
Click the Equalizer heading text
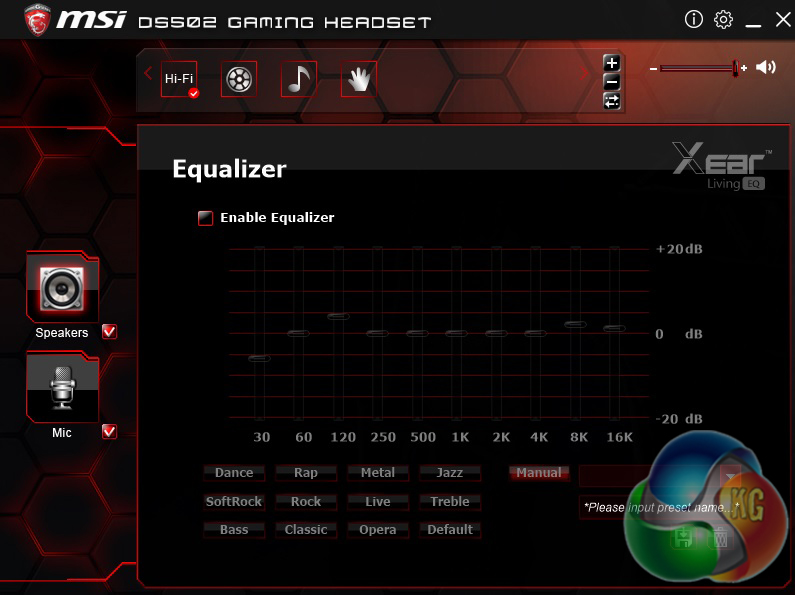pyautogui.click(x=229, y=169)
